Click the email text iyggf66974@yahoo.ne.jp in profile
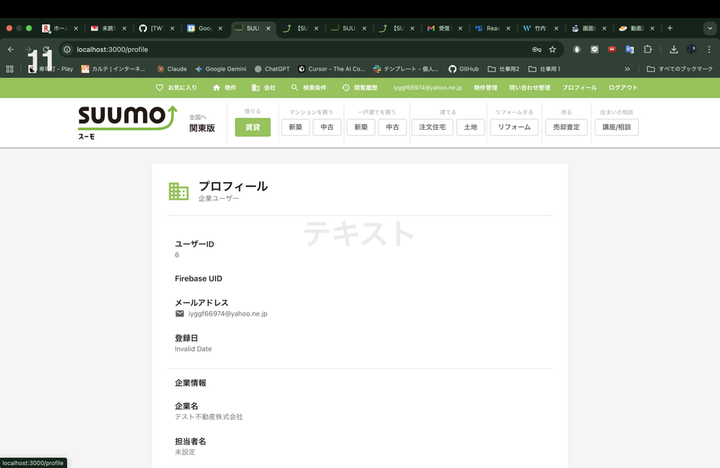 coord(228,314)
